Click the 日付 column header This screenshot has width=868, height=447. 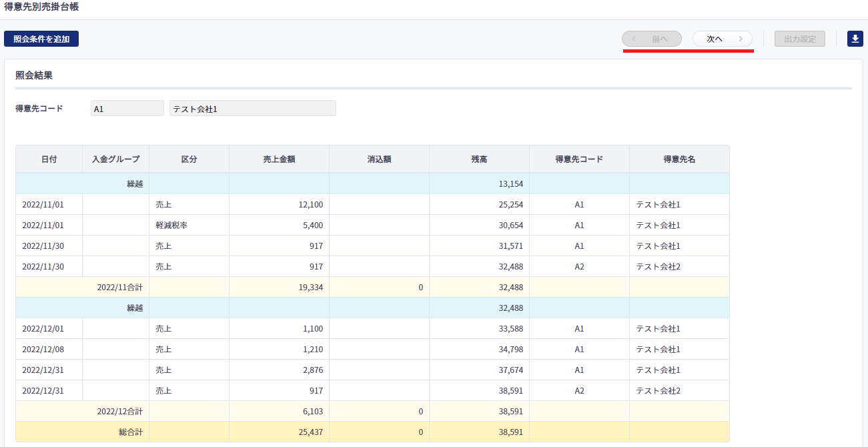(49, 159)
